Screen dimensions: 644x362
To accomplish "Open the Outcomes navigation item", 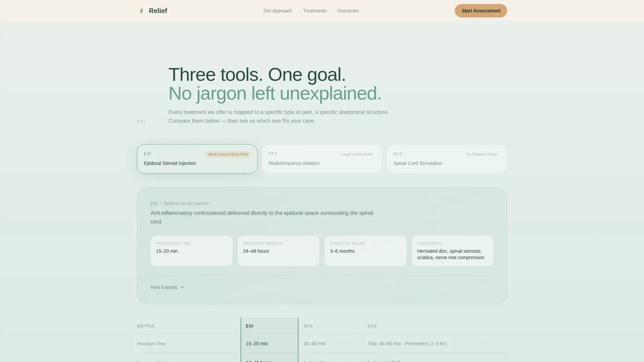I will [x=348, y=11].
